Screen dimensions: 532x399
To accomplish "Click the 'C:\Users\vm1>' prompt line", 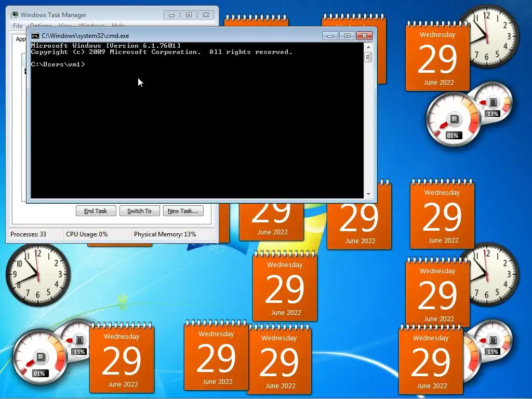I will point(58,64).
